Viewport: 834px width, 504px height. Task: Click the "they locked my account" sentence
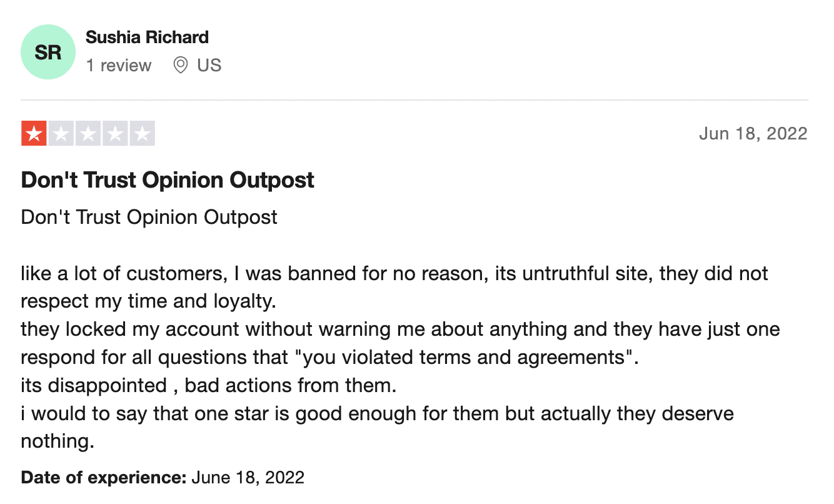400,343
